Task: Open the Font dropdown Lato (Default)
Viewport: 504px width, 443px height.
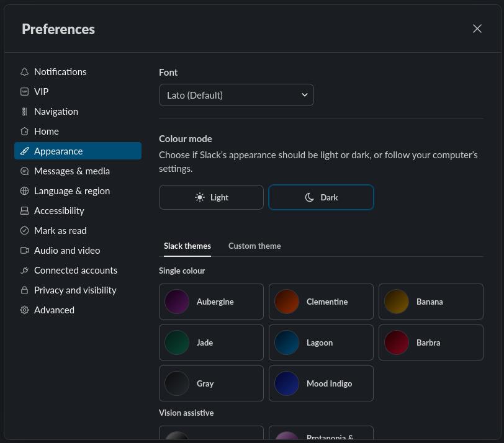Action: click(236, 95)
